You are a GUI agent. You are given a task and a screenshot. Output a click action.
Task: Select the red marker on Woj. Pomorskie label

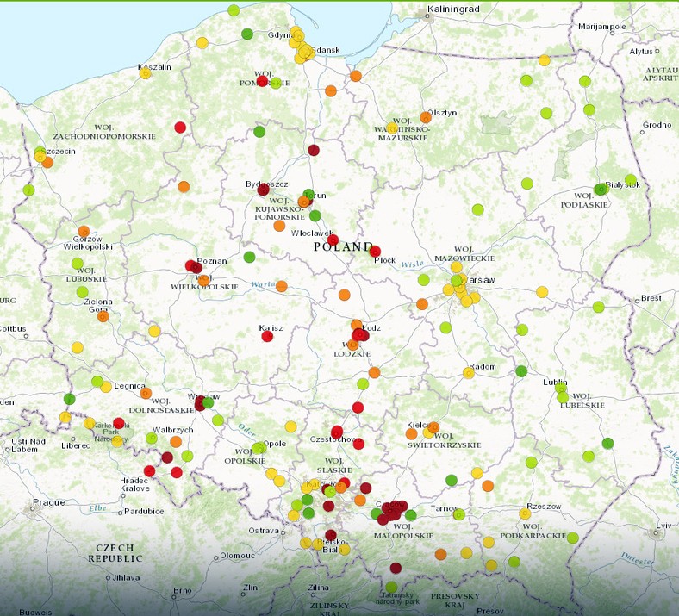tap(262, 81)
